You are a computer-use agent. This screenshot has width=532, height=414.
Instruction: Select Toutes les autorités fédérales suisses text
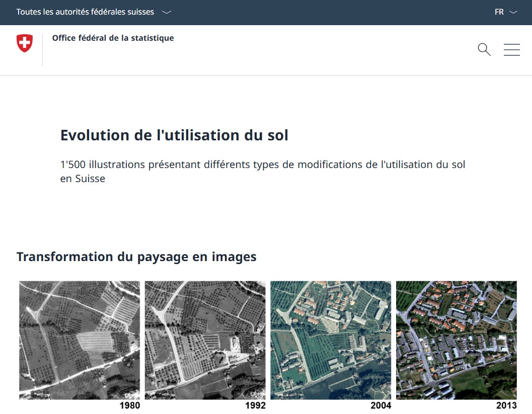pos(85,12)
